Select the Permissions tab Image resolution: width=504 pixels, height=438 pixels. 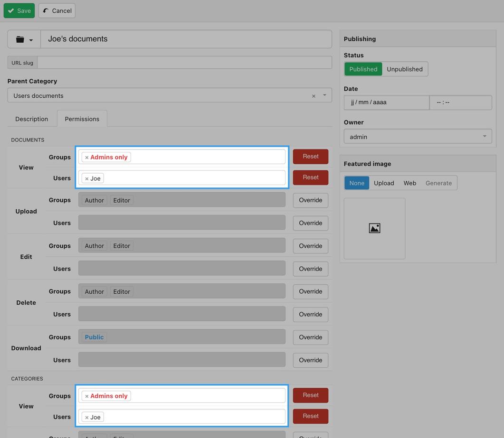(x=82, y=119)
